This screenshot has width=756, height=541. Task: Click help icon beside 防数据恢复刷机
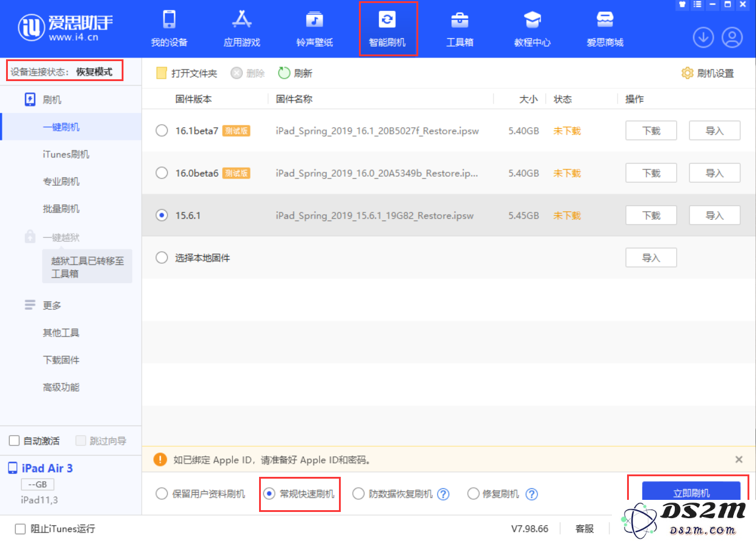click(x=443, y=494)
